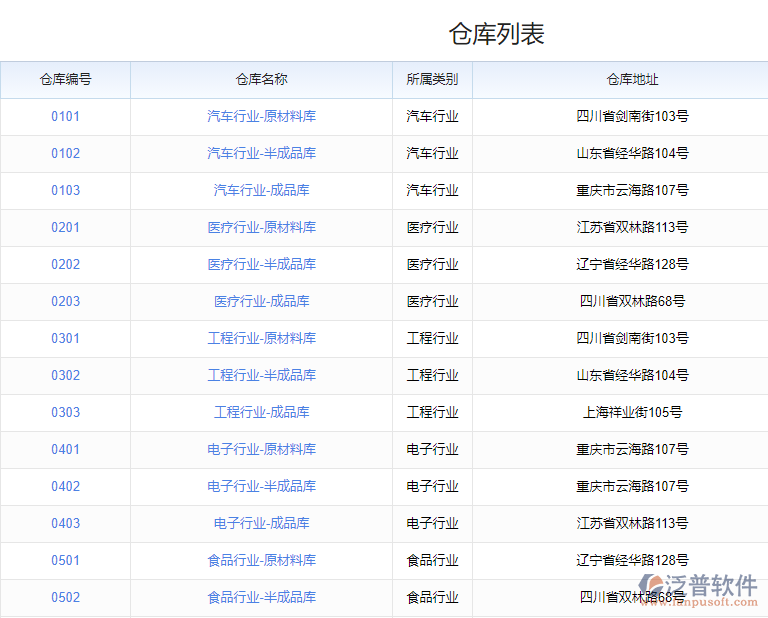This screenshot has width=768, height=618.
Task: Select the 电子行业 category cell in row 0401
Action: (x=432, y=449)
